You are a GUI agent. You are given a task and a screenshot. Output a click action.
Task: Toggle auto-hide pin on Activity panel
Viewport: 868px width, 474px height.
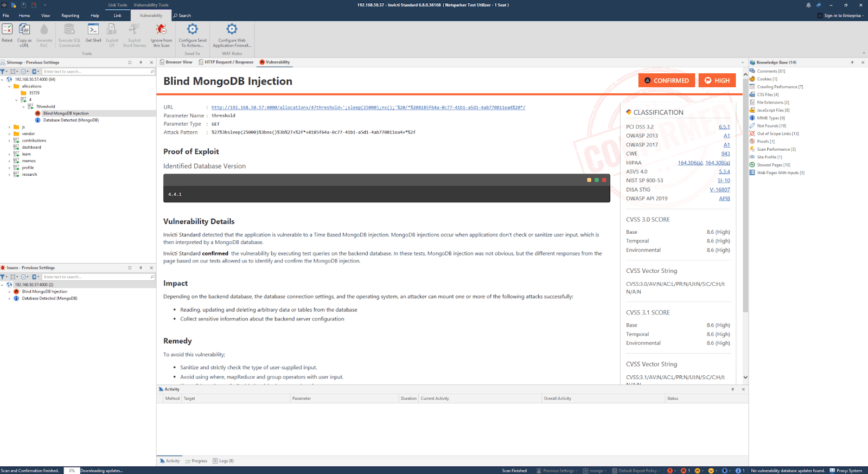pyautogui.click(x=732, y=389)
